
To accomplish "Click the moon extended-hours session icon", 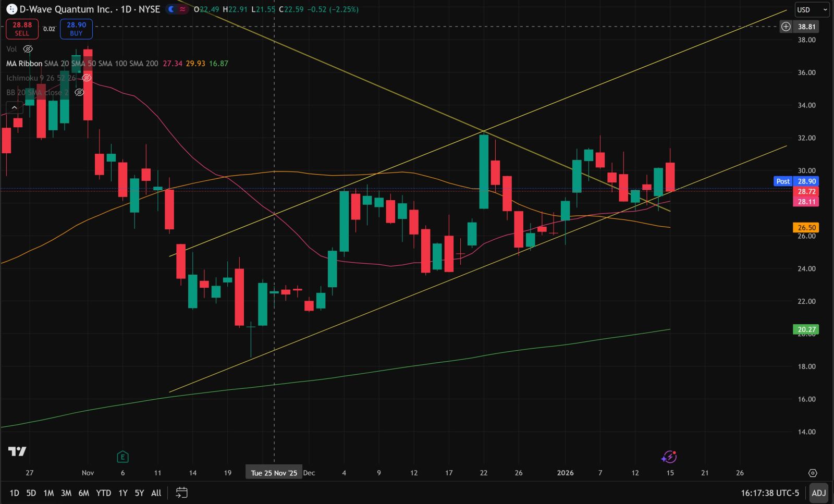I will click(x=171, y=9).
